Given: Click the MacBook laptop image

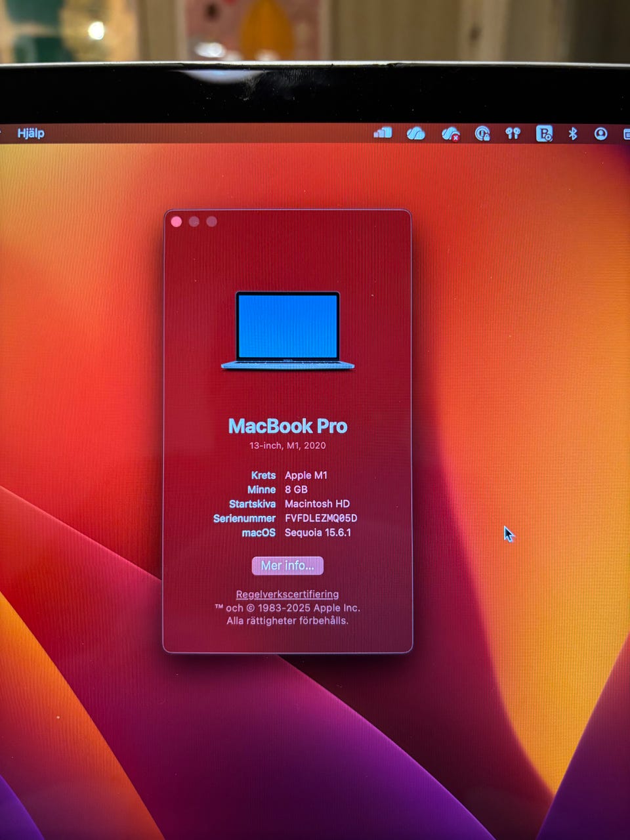Looking at the screenshot, I should coord(287,331).
